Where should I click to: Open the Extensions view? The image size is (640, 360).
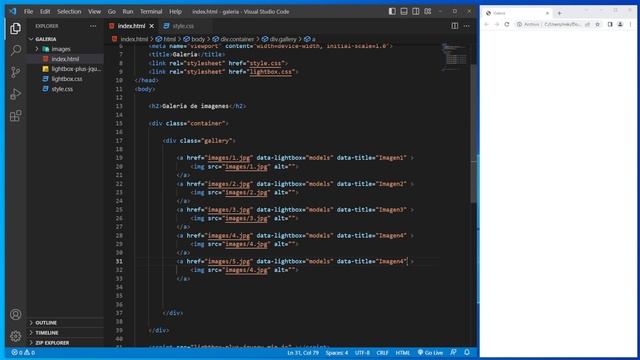[x=16, y=116]
